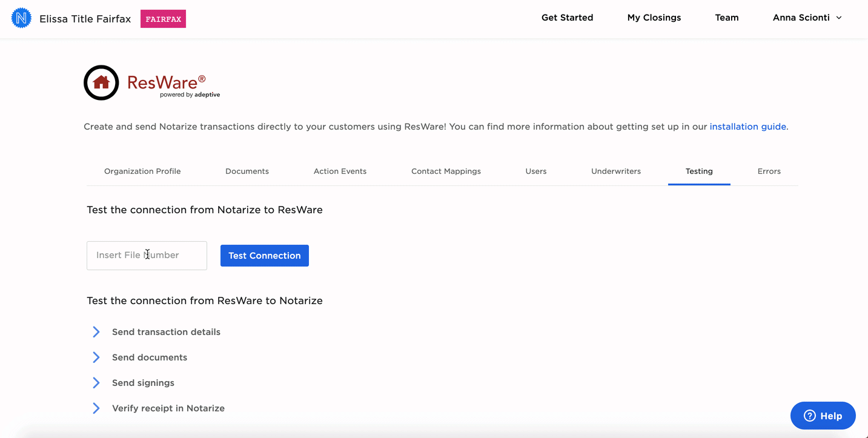Image resolution: width=868 pixels, height=438 pixels.
Task: Expand Verify receipt in Notarize chevron
Action: coord(96,408)
